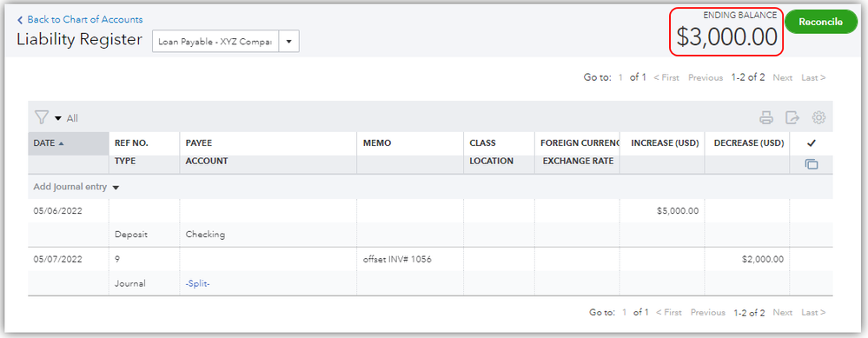Click top Go to page number field
Screen dimensions: 868x338
(620, 78)
